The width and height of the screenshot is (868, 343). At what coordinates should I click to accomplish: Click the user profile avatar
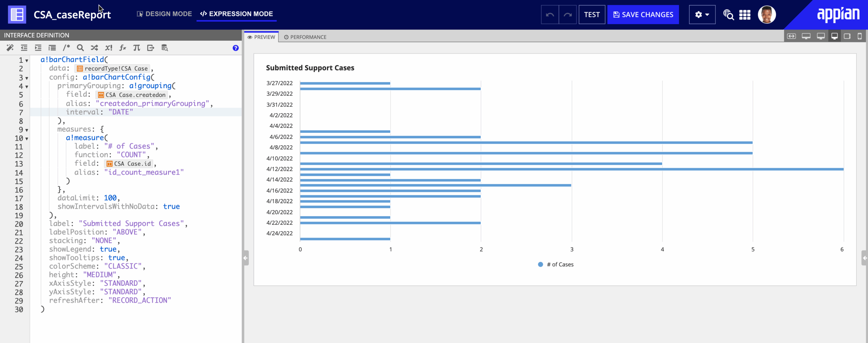click(x=767, y=15)
